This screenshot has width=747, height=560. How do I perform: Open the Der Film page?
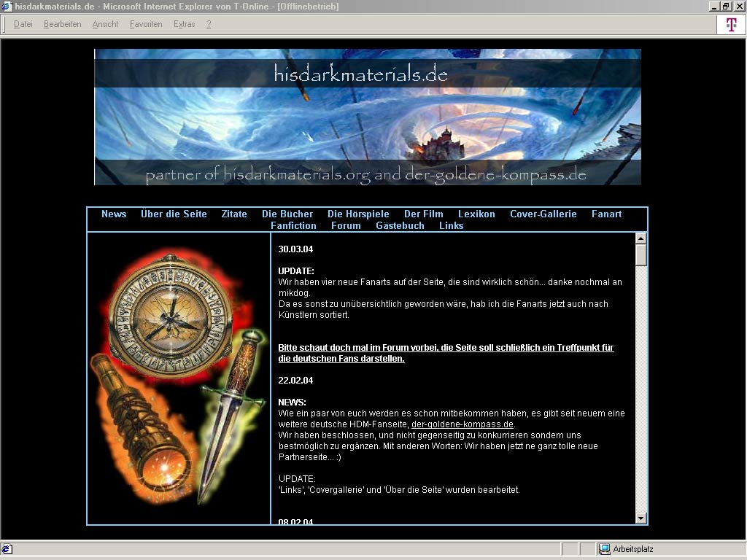coord(424,214)
